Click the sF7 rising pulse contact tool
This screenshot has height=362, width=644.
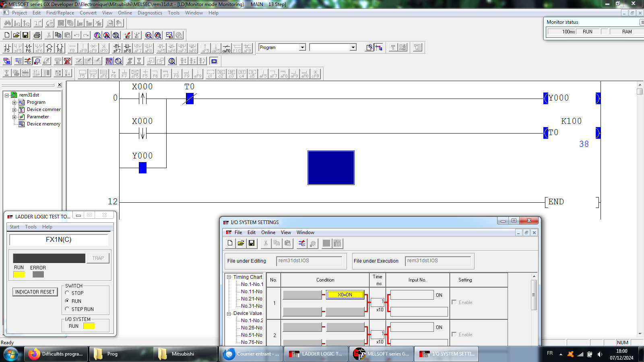point(117,48)
